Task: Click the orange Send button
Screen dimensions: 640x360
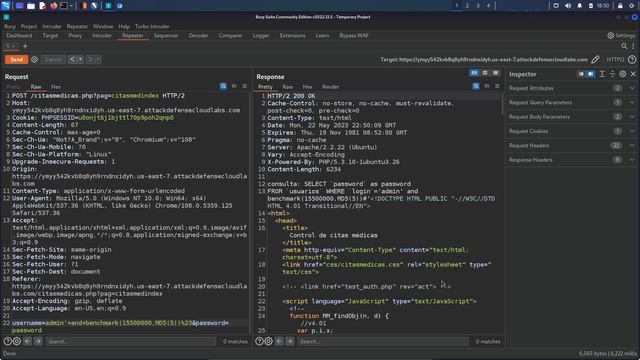Action: [16, 60]
